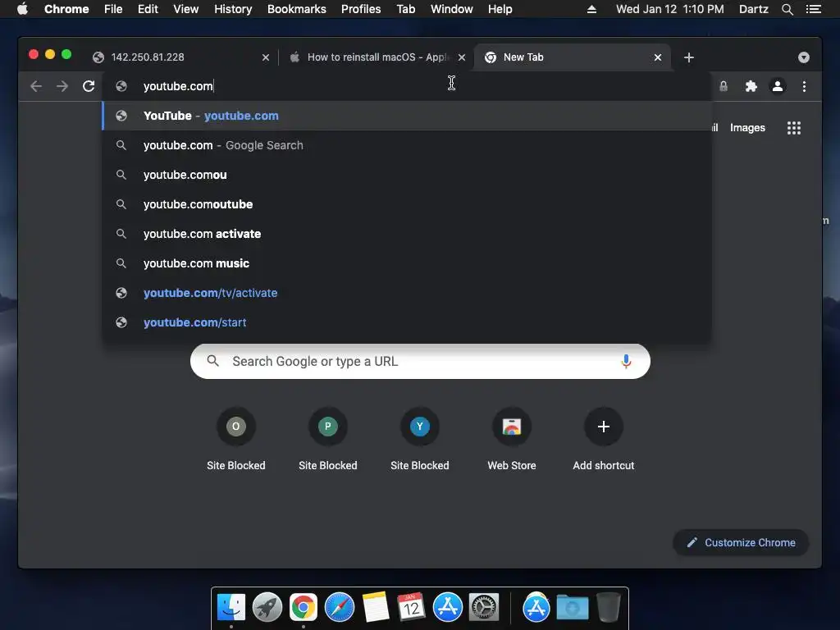
Task: Click the date and time in menu bar
Action: click(x=669, y=9)
